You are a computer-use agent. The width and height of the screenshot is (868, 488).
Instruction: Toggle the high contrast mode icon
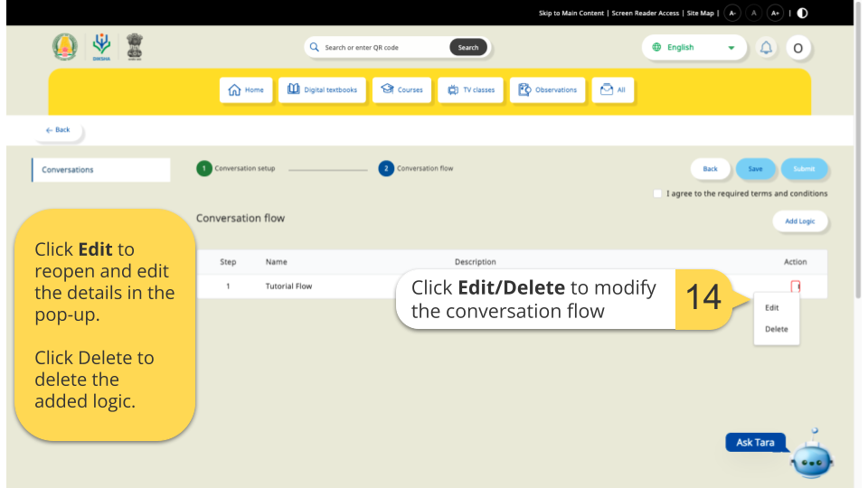pos(802,13)
